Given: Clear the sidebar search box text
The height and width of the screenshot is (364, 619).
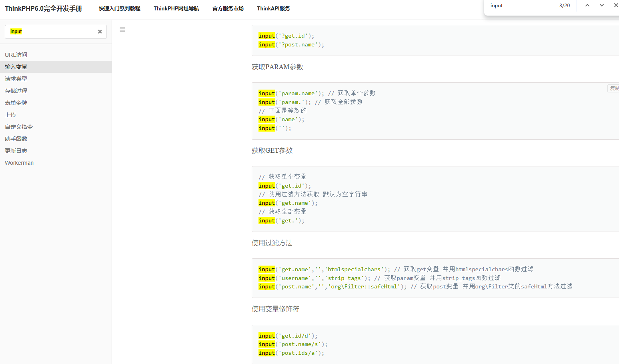Looking at the screenshot, I should click(x=100, y=32).
